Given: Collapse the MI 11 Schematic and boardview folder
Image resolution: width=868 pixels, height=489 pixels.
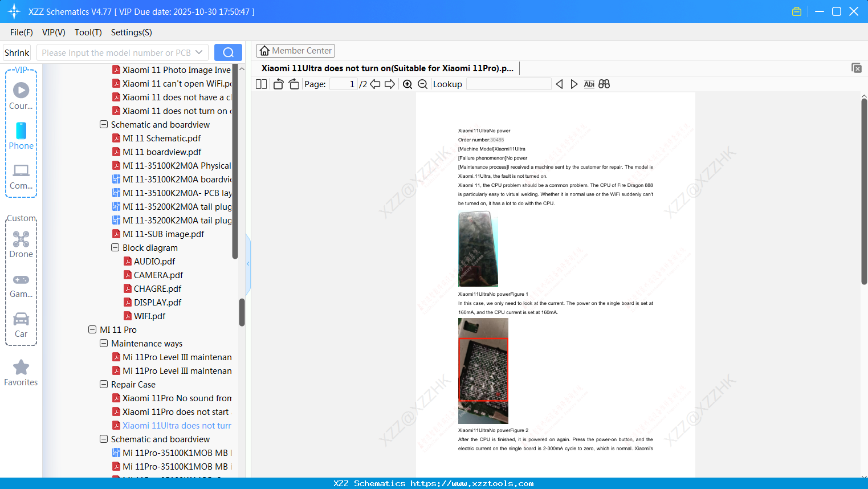Looking at the screenshot, I should 104,124.
